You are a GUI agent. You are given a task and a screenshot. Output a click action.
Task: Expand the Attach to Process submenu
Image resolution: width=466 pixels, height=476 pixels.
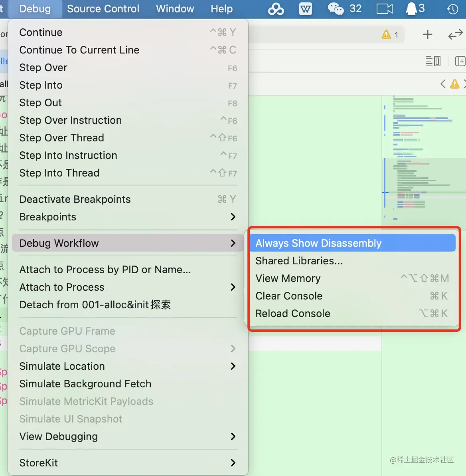(x=128, y=287)
